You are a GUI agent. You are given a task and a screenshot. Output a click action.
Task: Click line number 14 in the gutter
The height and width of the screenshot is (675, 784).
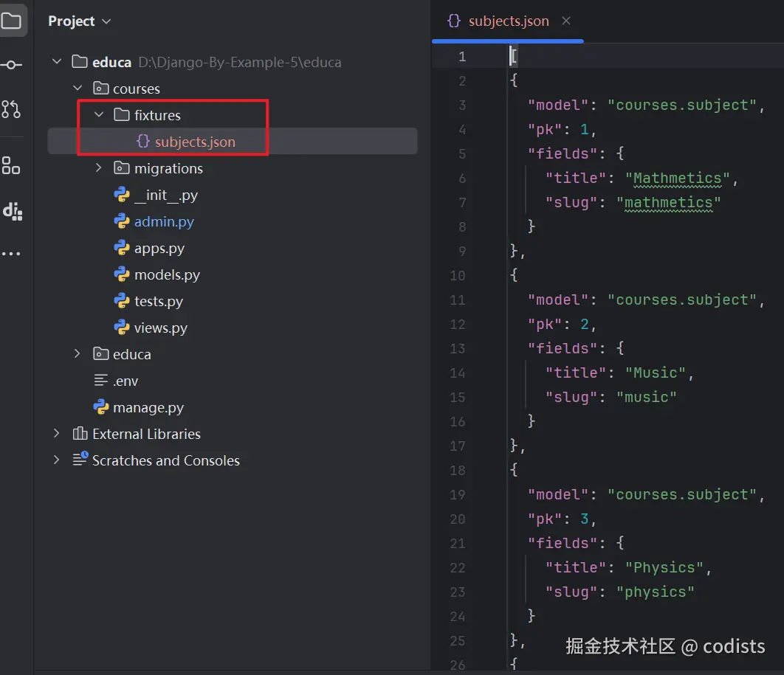pos(458,373)
